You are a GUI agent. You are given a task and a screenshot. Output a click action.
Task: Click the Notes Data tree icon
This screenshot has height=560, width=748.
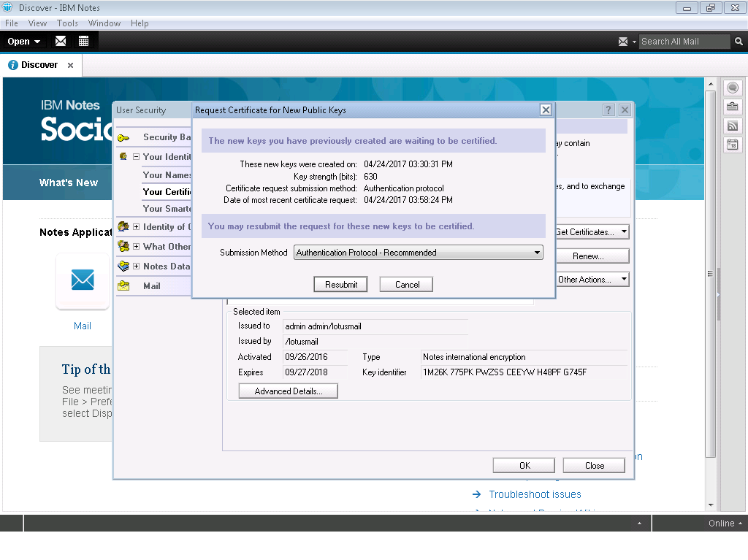[x=123, y=266]
